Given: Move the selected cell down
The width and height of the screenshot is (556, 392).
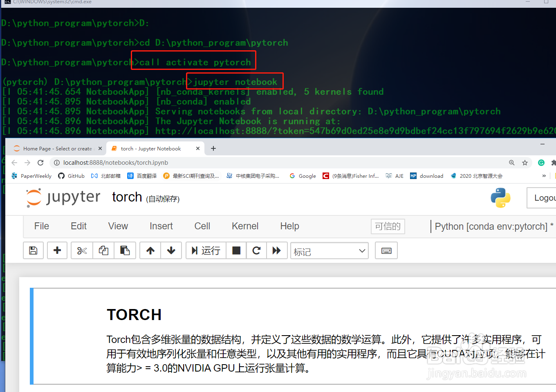Looking at the screenshot, I should click(171, 251).
